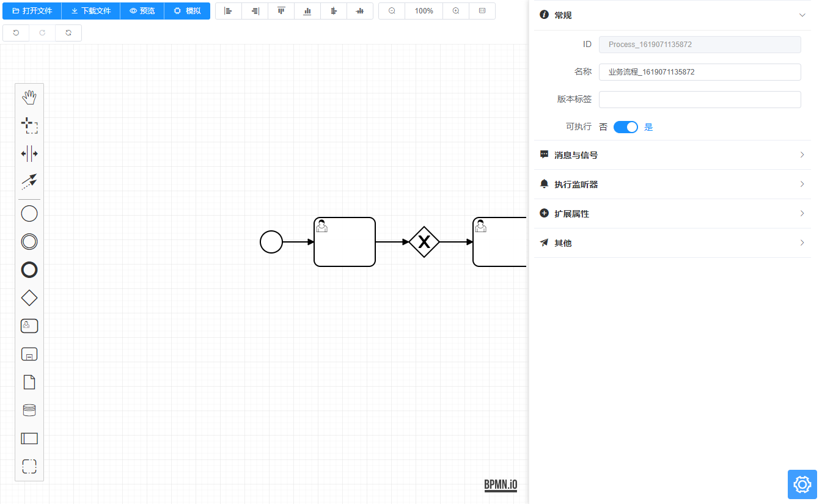Screen dimensions: 822x504
Task: Center-align selected elements vertically
Action: (x=360, y=11)
